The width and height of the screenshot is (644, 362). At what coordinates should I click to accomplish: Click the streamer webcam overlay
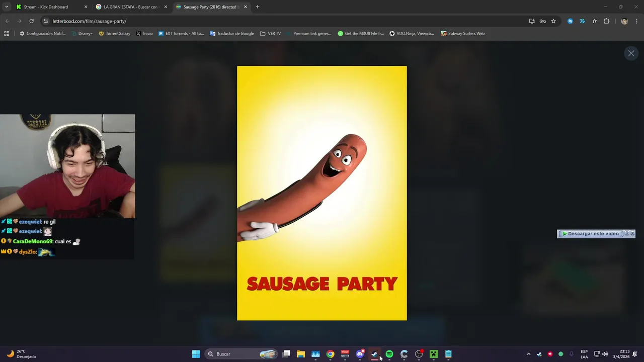point(67,166)
